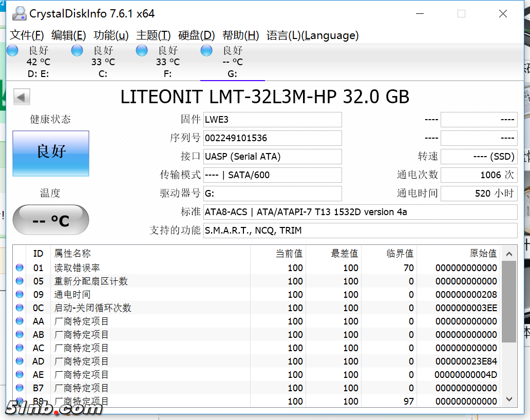
Task: Switch to disk tab F: at 33 °C
Action: pos(167,62)
